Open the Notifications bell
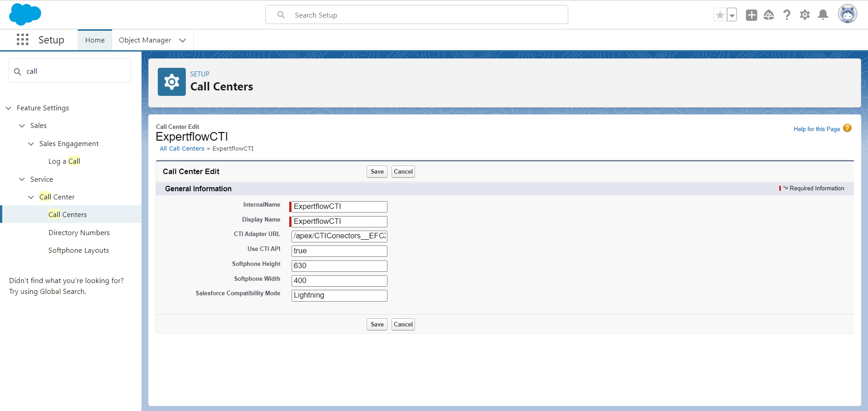Image resolution: width=868 pixels, height=411 pixels. (823, 15)
